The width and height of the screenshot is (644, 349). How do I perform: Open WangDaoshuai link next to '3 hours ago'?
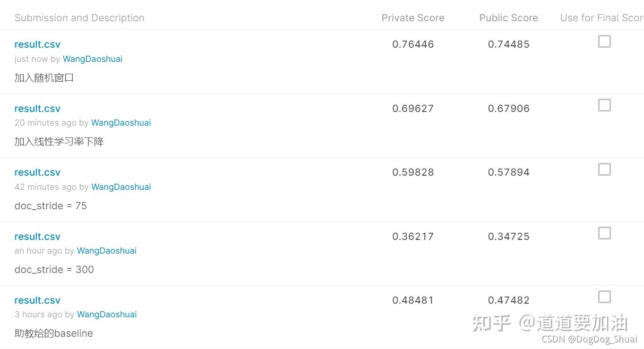[107, 315]
